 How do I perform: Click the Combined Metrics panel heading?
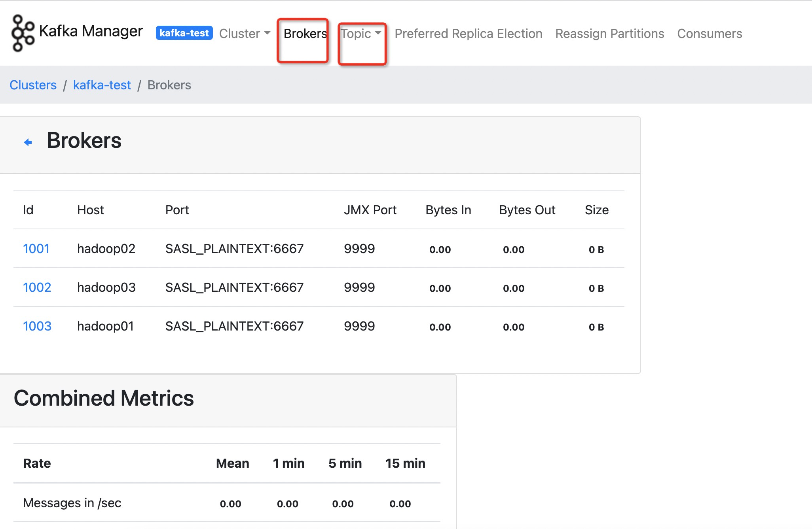pos(104,398)
